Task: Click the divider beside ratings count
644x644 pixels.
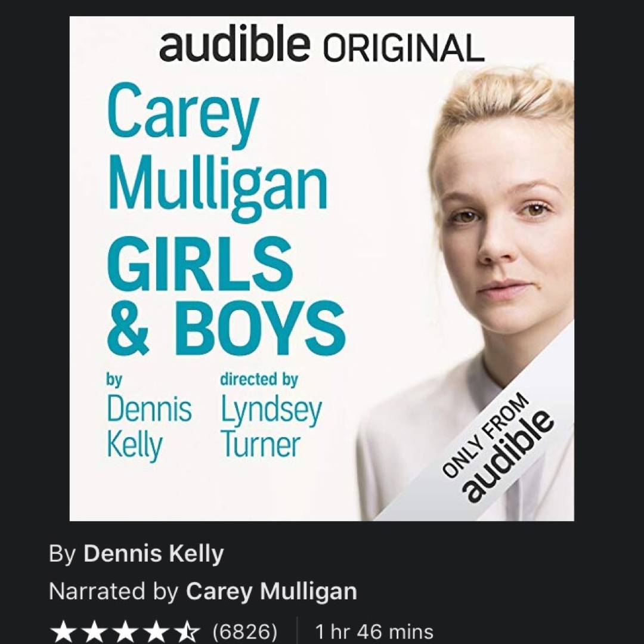Action: 297,631
